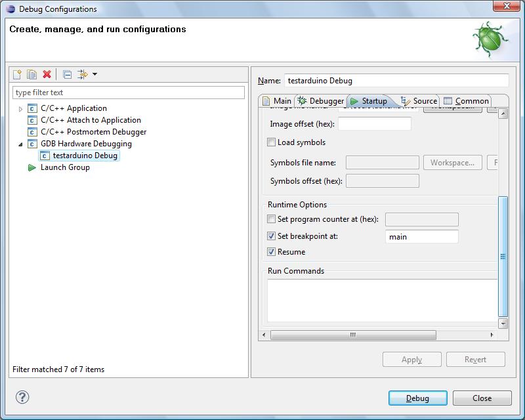This screenshot has width=525, height=420.
Task: Uncheck the Resume checkbox
Action: (x=272, y=252)
